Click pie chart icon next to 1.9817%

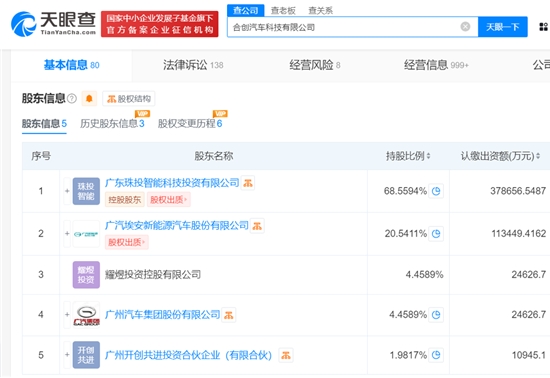(x=436, y=355)
